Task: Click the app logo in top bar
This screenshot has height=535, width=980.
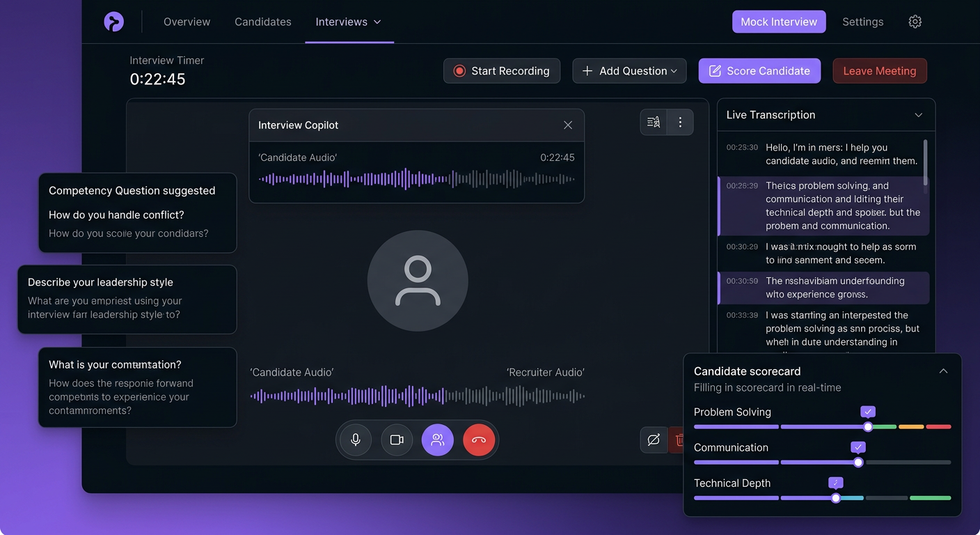Action: pos(114,22)
